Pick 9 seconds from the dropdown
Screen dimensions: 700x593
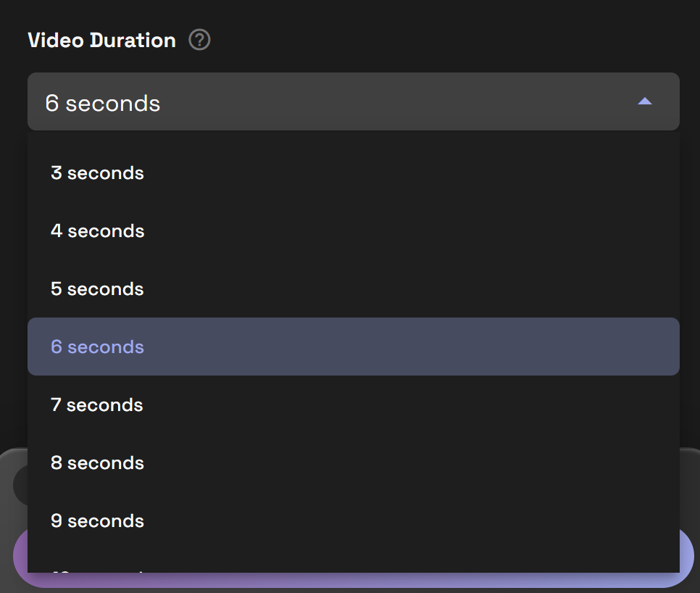[97, 521]
